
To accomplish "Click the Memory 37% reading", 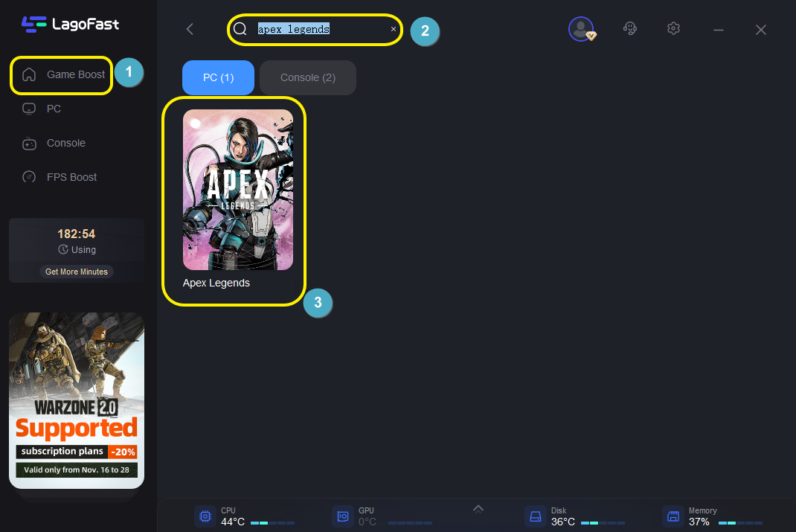I will [699, 522].
